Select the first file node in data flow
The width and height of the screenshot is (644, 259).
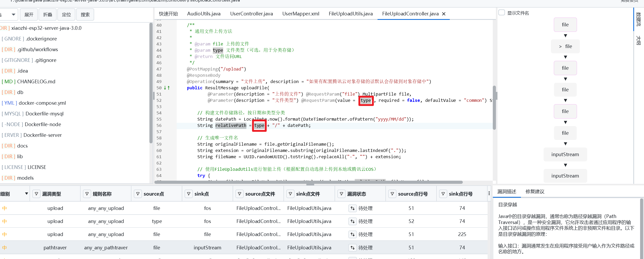tap(565, 25)
